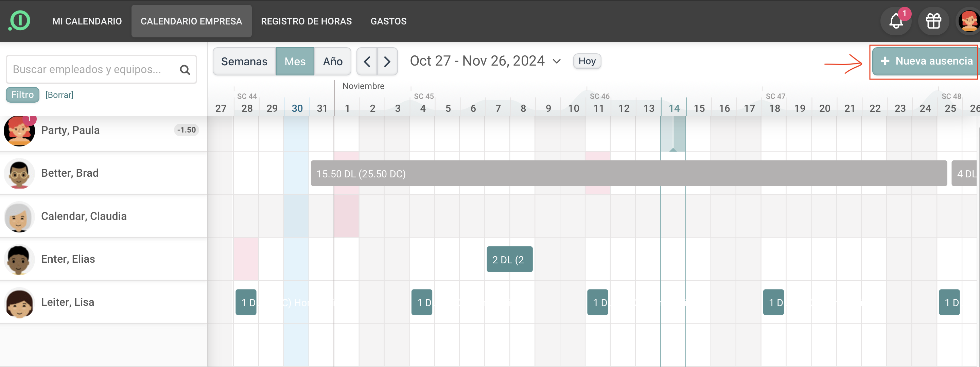Switch to Año view

click(x=332, y=61)
